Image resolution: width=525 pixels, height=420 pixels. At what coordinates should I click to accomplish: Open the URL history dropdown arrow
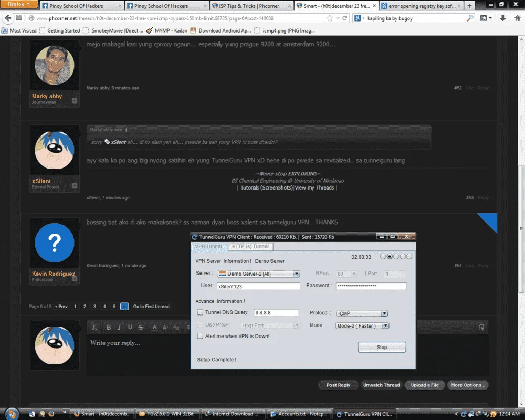point(338,18)
